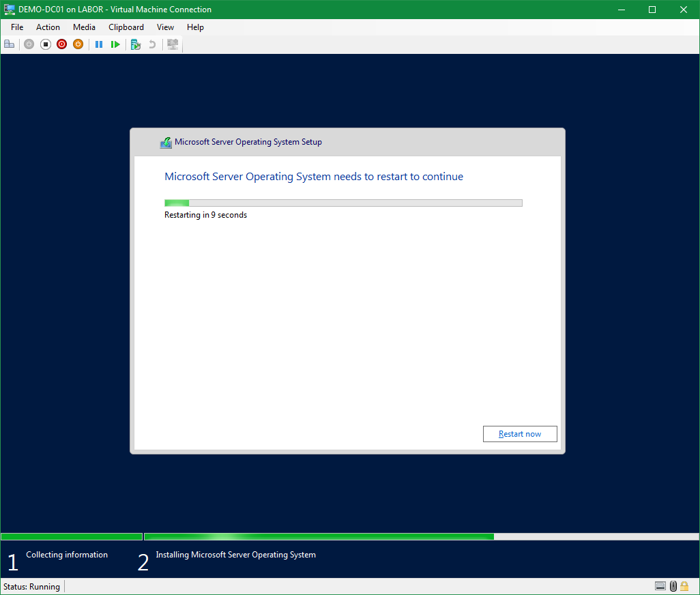
Task: Open the Action menu
Action: [48, 27]
